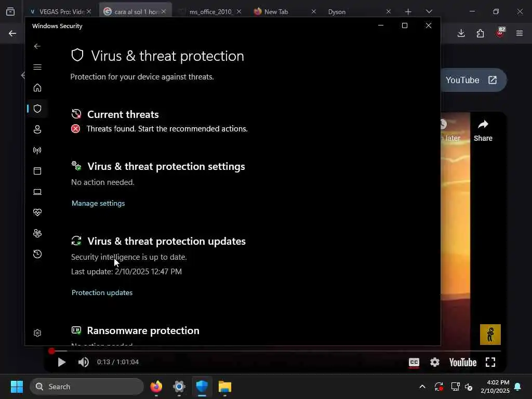Open the browser extensions puzzle icon
The image size is (532, 399).
pyautogui.click(x=480, y=33)
